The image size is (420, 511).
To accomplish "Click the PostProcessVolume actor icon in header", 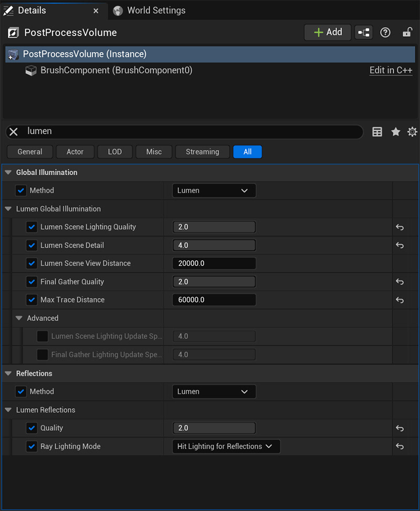I will 13,33.
